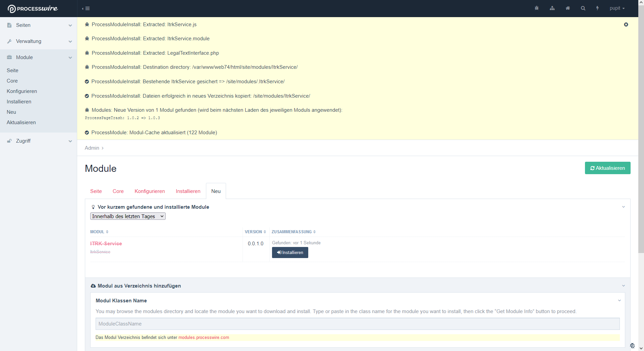
Task: Install the ITRK-Service module
Action: tap(290, 253)
